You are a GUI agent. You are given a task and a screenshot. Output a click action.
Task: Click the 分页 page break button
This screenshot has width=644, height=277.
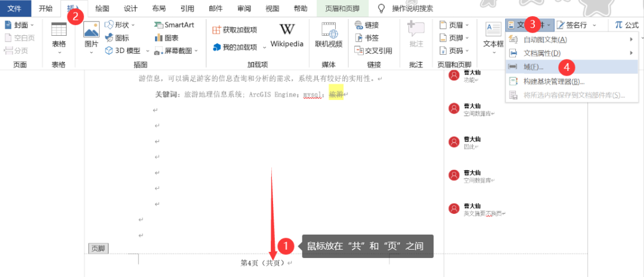pos(16,51)
